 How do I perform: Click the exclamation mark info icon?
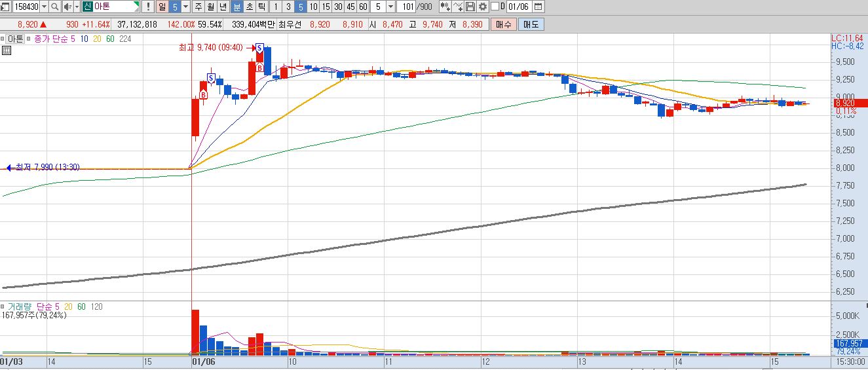pyautogui.click(x=148, y=7)
